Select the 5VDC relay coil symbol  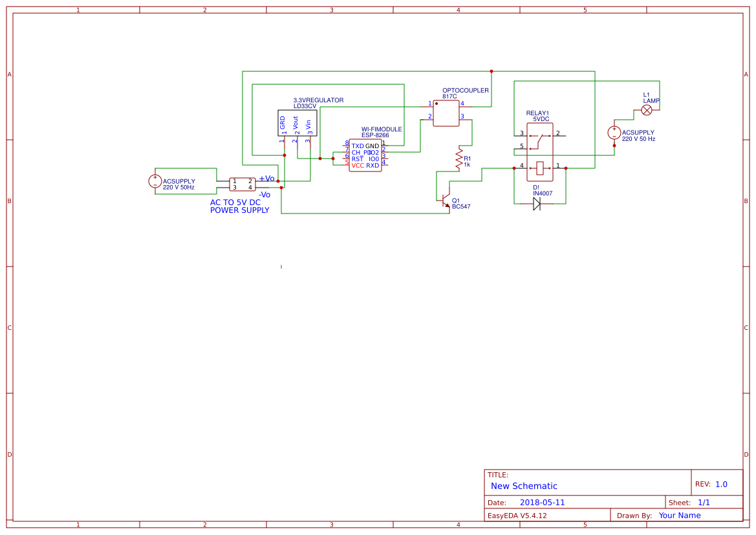(539, 167)
